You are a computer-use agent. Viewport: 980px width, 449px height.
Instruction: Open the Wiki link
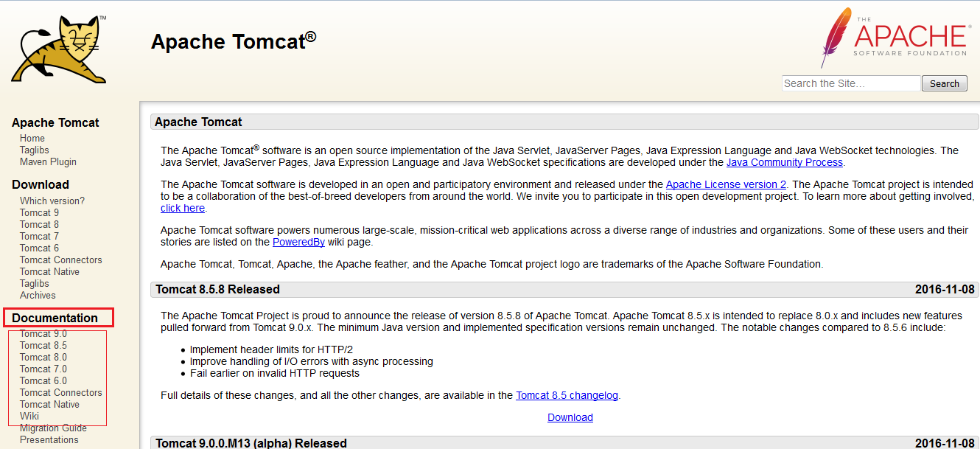(x=29, y=417)
